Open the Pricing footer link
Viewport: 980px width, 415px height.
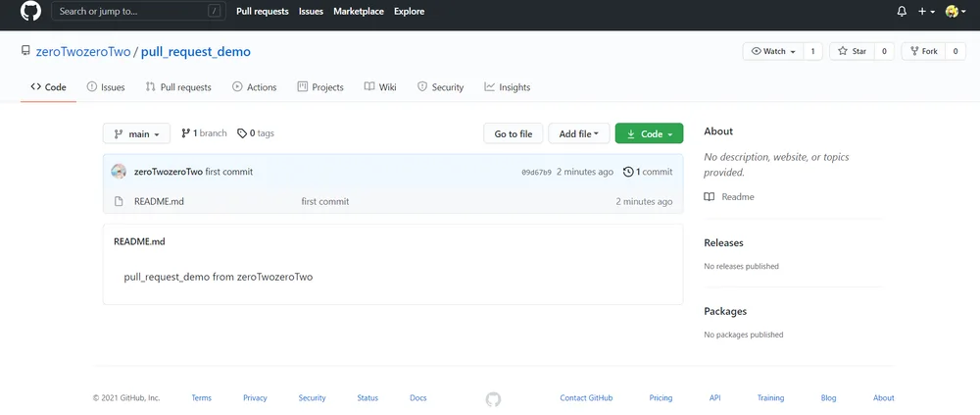tap(661, 398)
